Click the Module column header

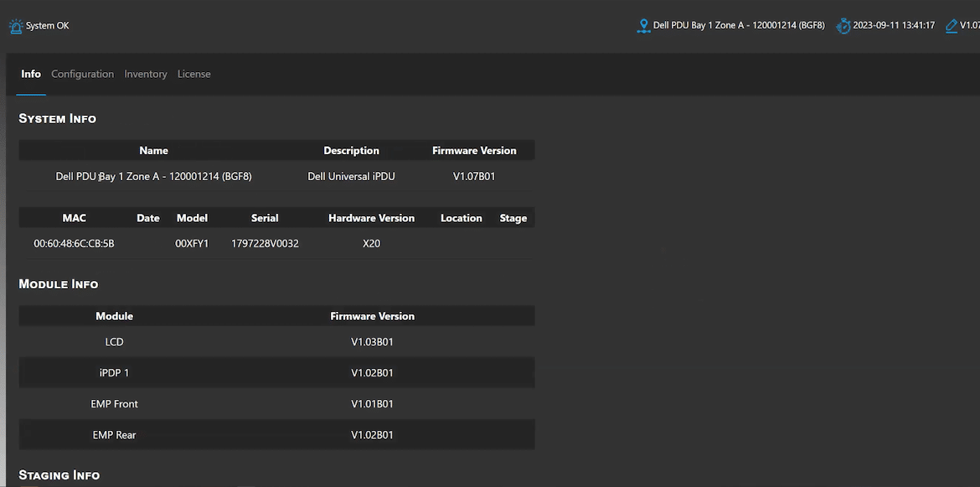pyautogui.click(x=115, y=316)
